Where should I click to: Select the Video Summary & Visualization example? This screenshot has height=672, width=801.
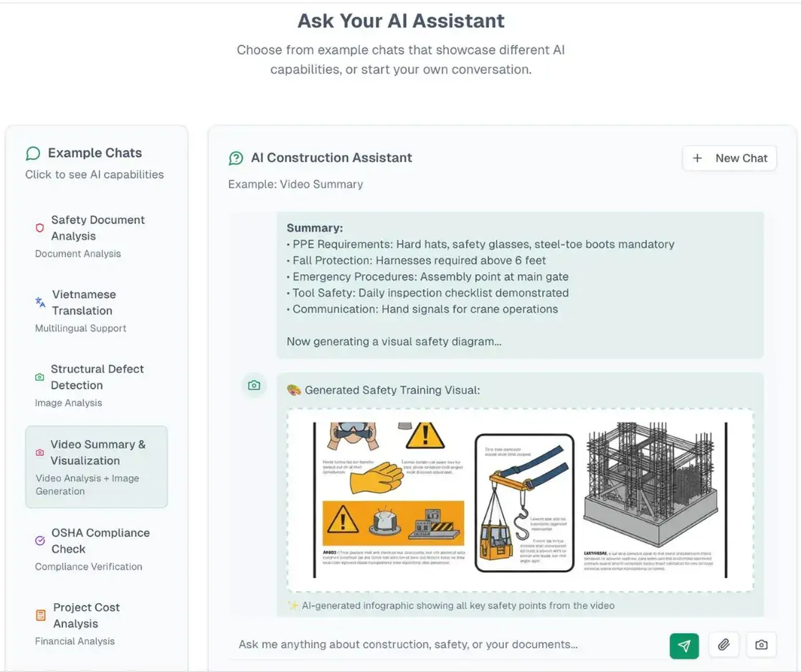[96, 466]
